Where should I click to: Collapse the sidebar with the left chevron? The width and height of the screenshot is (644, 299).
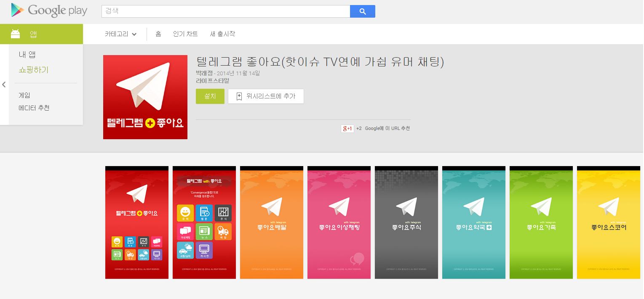[x=4, y=85]
